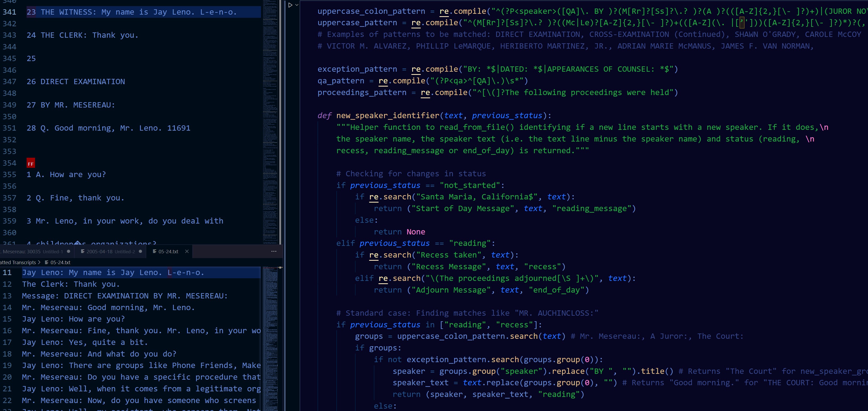Click the unsaved-changes dot on the Untitled-1 tab
Screen dimensions: 868x411
(68, 251)
